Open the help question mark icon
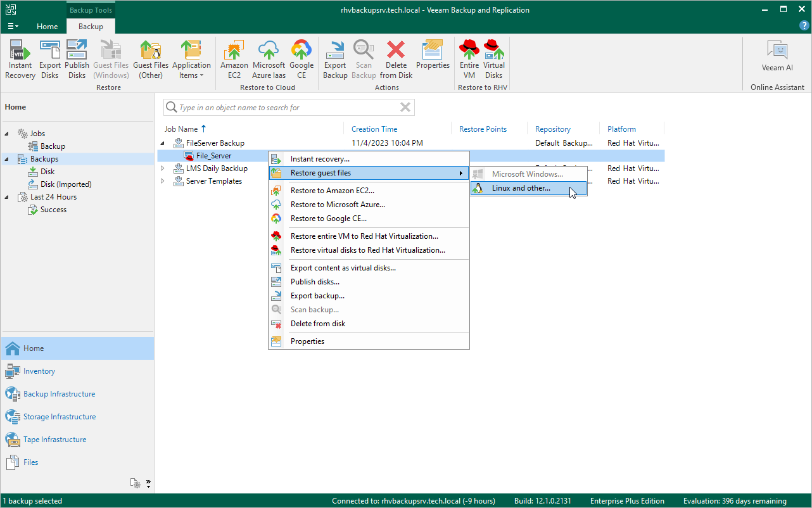 tap(804, 25)
